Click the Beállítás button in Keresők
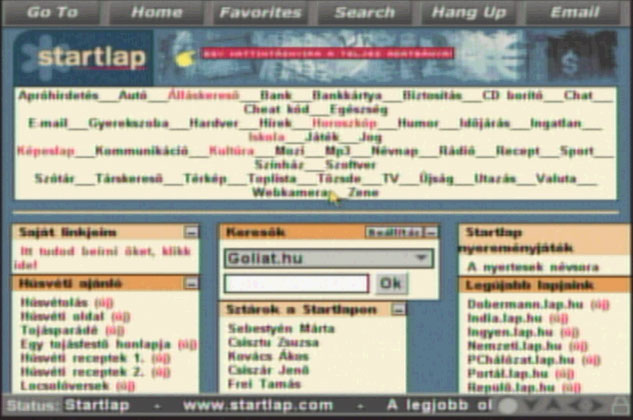The height and width of the screenshot is (420, 633). point(394,232)
